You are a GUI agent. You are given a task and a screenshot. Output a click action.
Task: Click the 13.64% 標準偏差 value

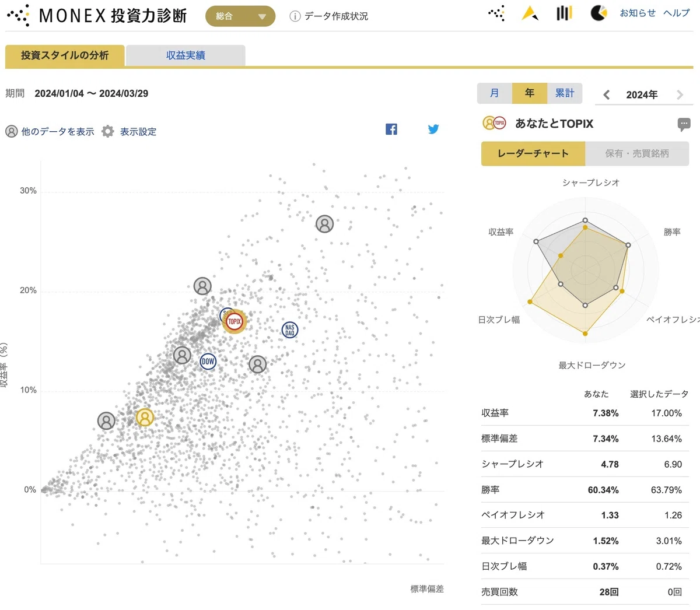click(667, 439)
